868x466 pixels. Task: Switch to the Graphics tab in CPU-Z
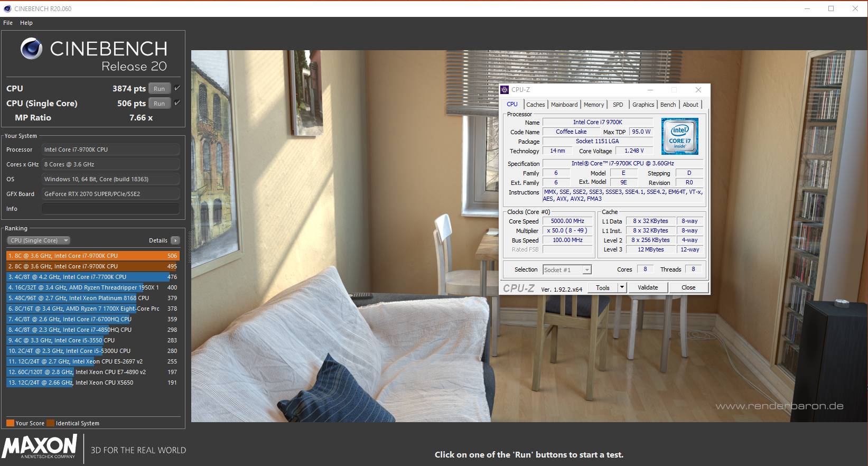click(x=643, y=105)
